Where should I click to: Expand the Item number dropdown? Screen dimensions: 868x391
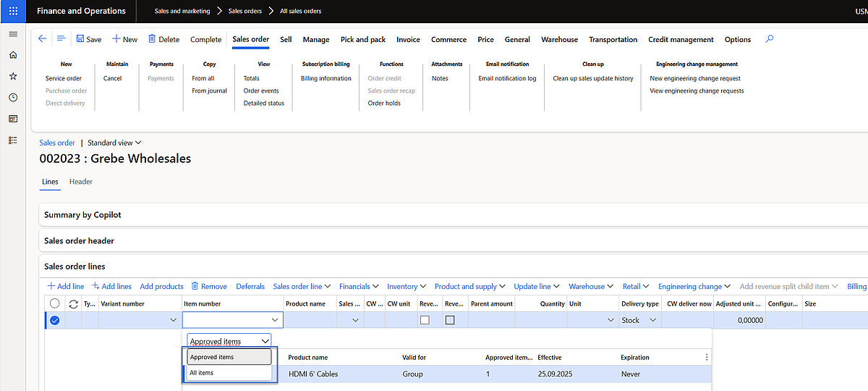[275, 320]
